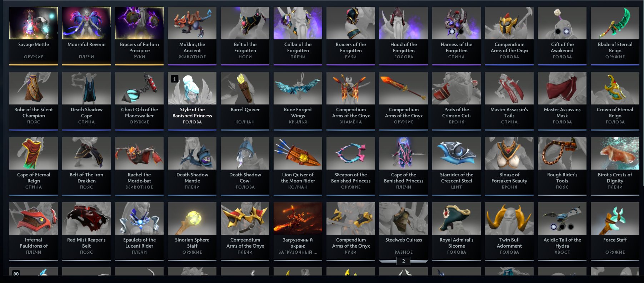Click the info icon on Banished Princess style

click(x=175, y=79)
